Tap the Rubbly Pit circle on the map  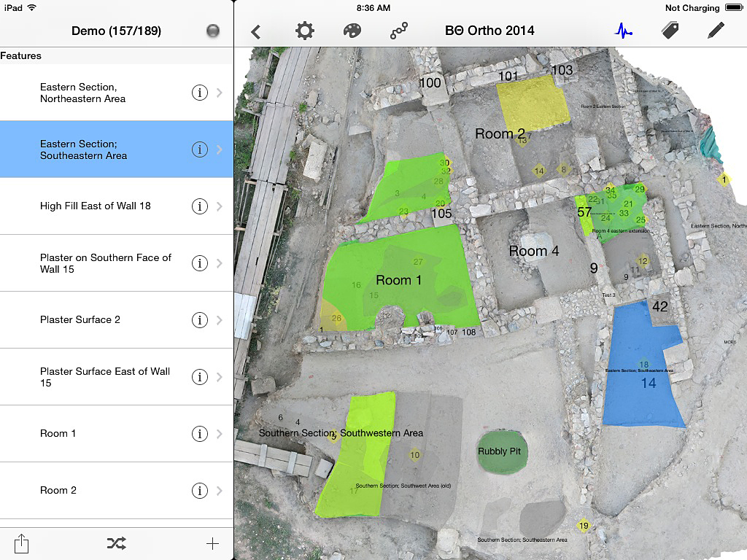(x=500, y=452)
